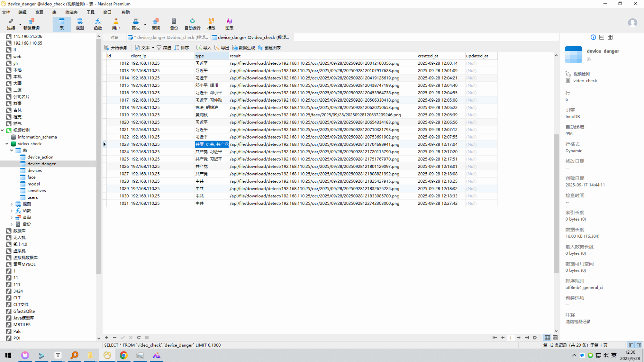Open the 模型 (Model) toolbar icon
The width and height of the screenshot is (644, 362).
(211, 24)
